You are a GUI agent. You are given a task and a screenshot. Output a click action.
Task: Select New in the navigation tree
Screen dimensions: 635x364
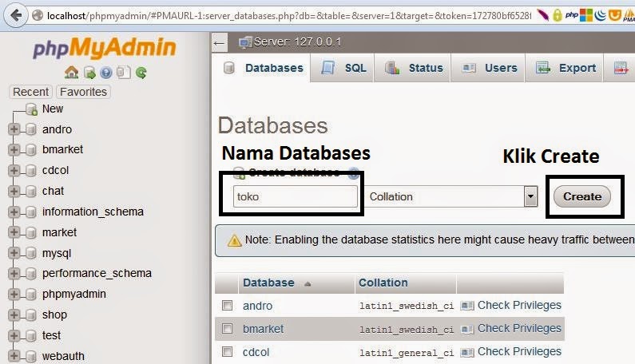click(x=53, y=109)
